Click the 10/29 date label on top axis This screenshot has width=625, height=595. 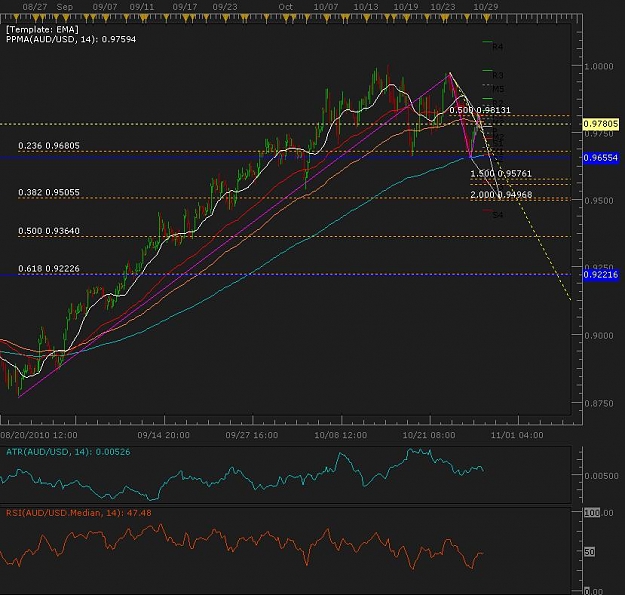(x=485, y=7)
